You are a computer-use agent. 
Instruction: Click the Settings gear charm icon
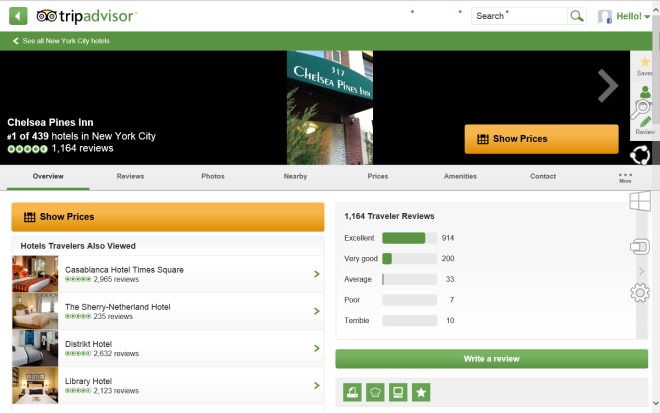(640, 293)
